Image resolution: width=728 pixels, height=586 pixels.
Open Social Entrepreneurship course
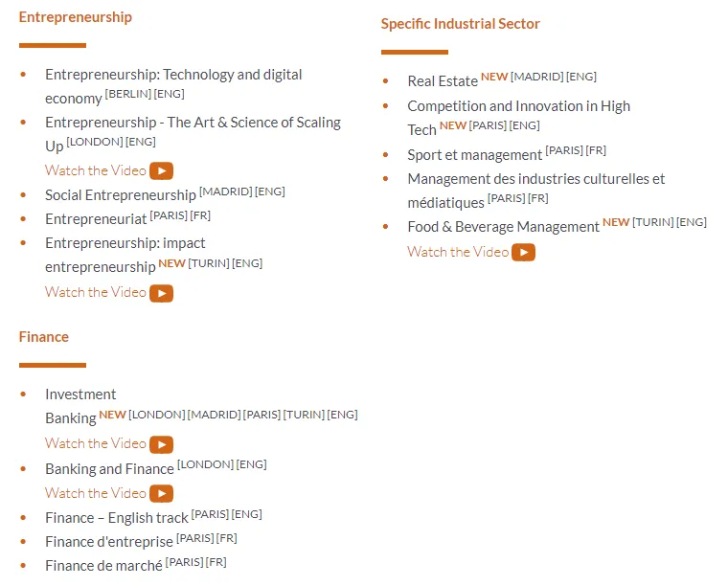(x=121, y=195)
